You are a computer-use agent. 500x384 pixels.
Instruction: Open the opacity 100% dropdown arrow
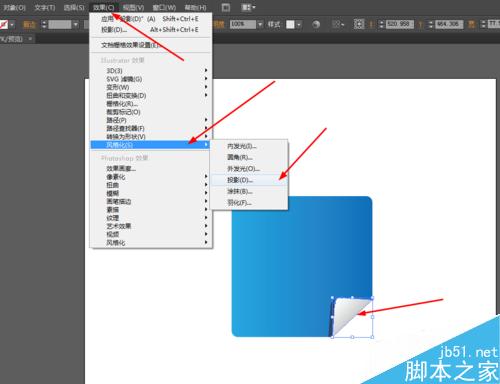[x=260, y=24]
